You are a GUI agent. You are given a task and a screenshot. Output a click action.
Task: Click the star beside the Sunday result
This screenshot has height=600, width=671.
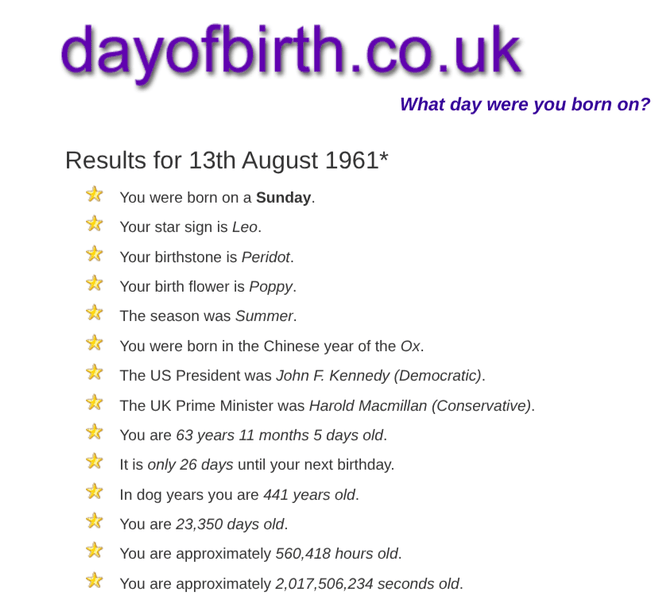[x=94, y=194]
